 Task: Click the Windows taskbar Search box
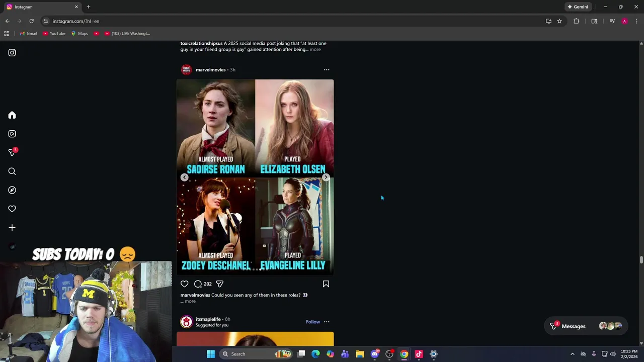[x=256, y=354]
